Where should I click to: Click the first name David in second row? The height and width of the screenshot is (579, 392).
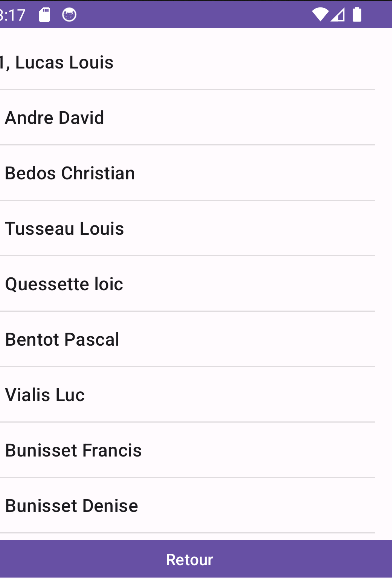[x=81, y=118]
